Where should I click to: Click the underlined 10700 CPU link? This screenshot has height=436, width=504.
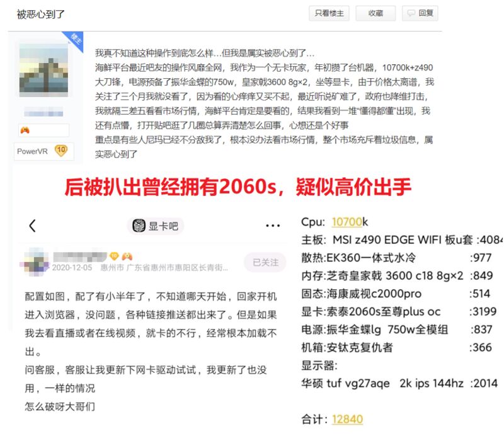tap(347, 222)
